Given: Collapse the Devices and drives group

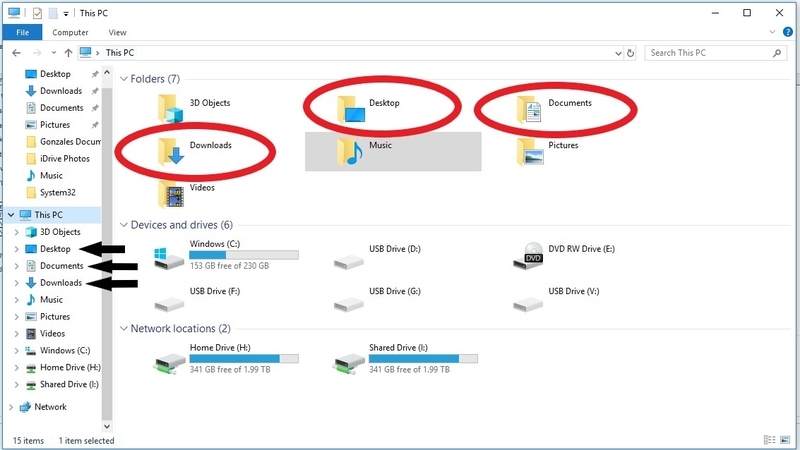Looking at the screenshot, I should pos(123,225).
